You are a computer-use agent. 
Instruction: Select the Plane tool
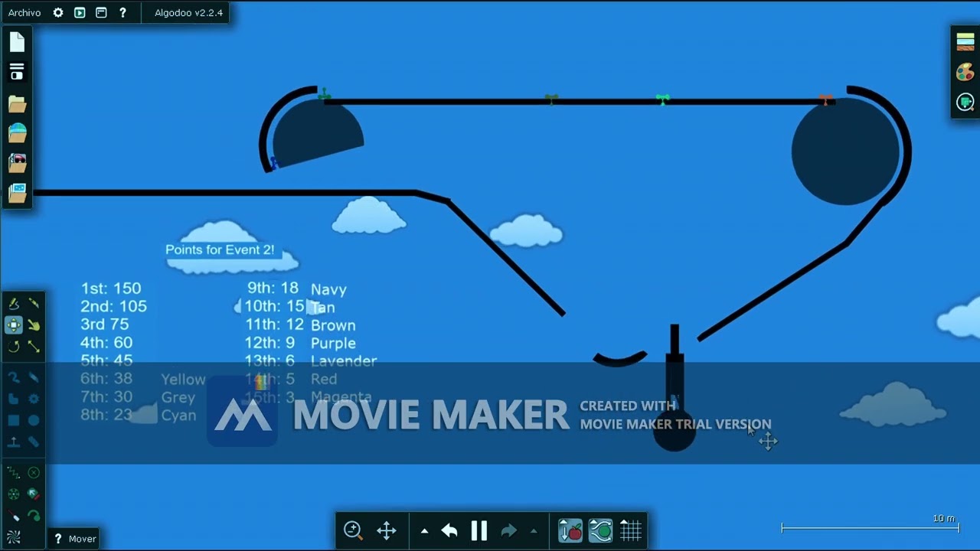[x=14, y=442]
